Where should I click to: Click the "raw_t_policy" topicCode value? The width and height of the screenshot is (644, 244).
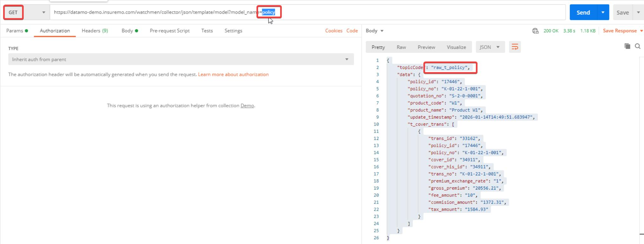(x=449, y=67)
